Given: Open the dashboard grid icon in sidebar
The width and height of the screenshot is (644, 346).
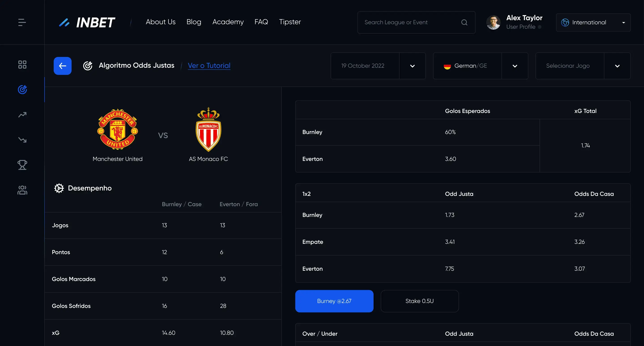Looking at the screenshot, I should (x=22, y=65).
